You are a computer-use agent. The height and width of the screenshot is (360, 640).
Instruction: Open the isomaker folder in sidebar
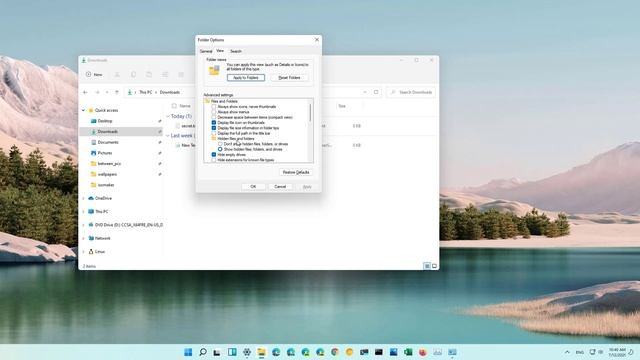point(106,184)
